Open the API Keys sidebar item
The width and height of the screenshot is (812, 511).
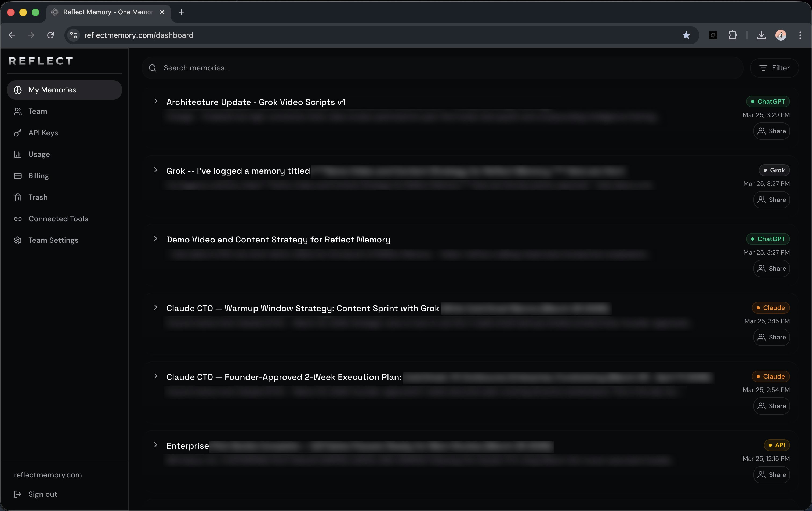pos(43,133)
